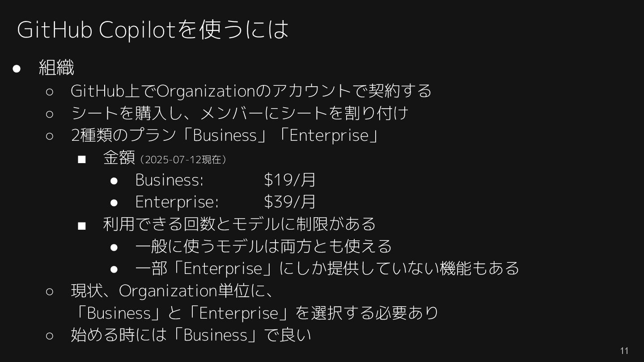Click the 金額 sub-bullet heading
This screenshot has width=644, height=362.
[x=119, y=157]
